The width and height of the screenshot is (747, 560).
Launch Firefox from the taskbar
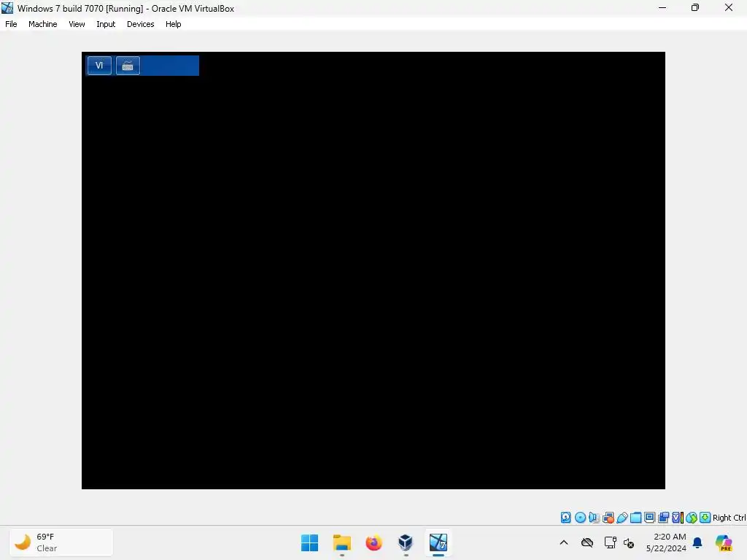click(x=374, y=542)
